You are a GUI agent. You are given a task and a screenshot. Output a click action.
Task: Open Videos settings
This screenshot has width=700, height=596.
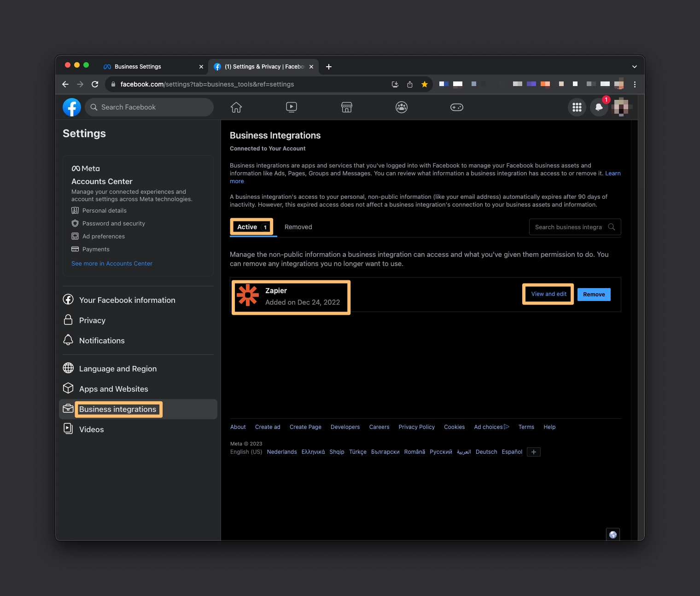pos(138,429)
